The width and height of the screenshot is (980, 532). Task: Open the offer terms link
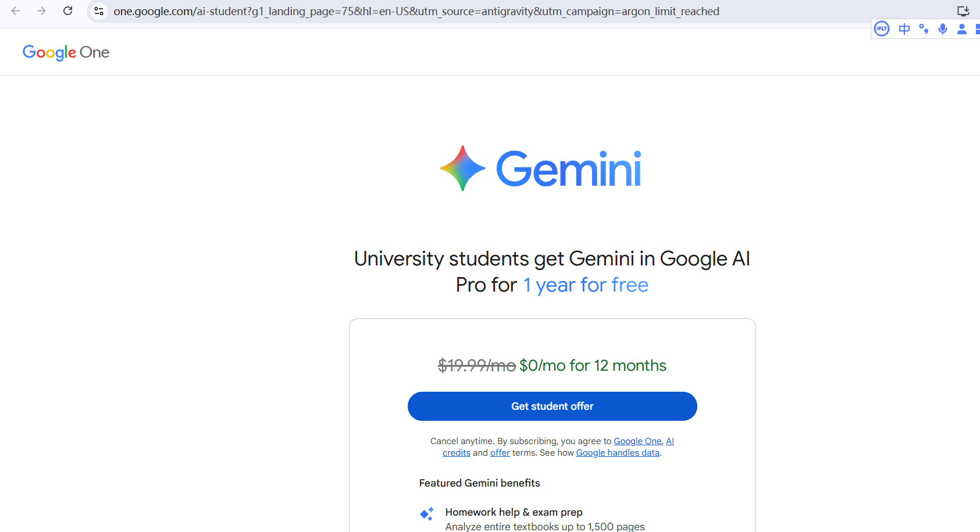point(500,453)
